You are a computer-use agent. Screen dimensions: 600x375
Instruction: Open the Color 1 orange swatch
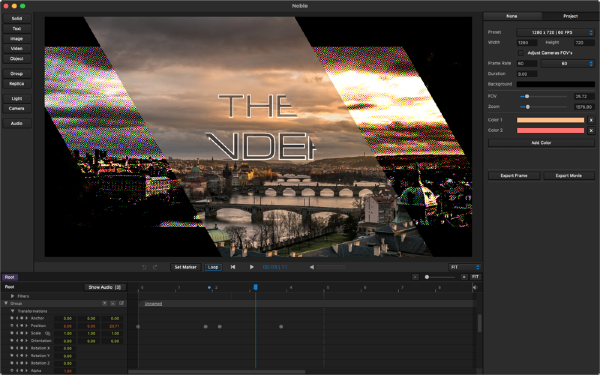(x=550, y=120)
